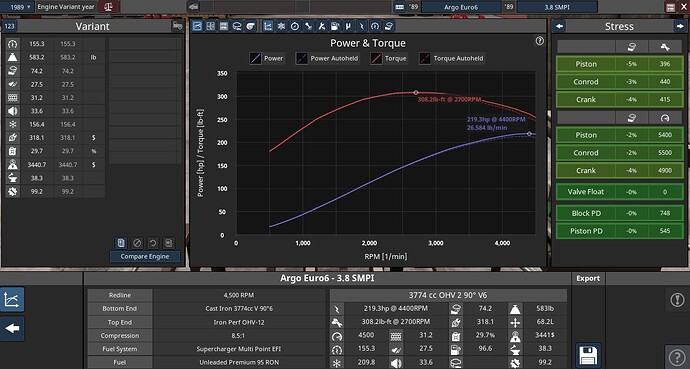Select the third panel layout icon
This screenshot has height=369, width=690.
224,26
